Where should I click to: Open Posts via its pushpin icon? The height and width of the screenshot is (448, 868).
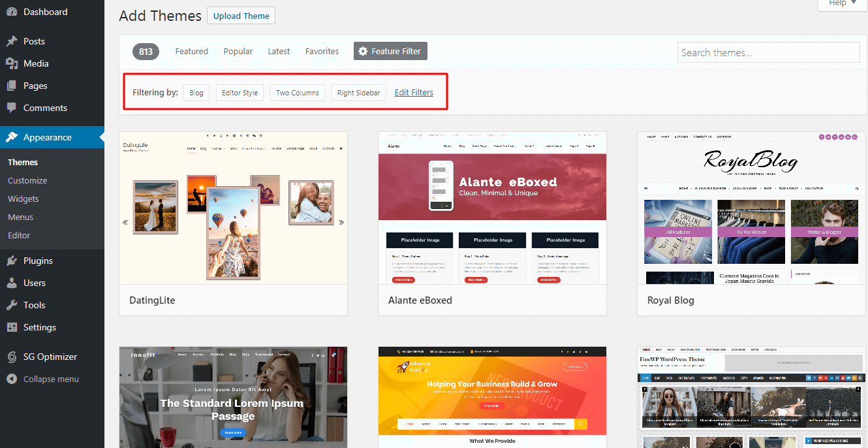tap(12, 41)
